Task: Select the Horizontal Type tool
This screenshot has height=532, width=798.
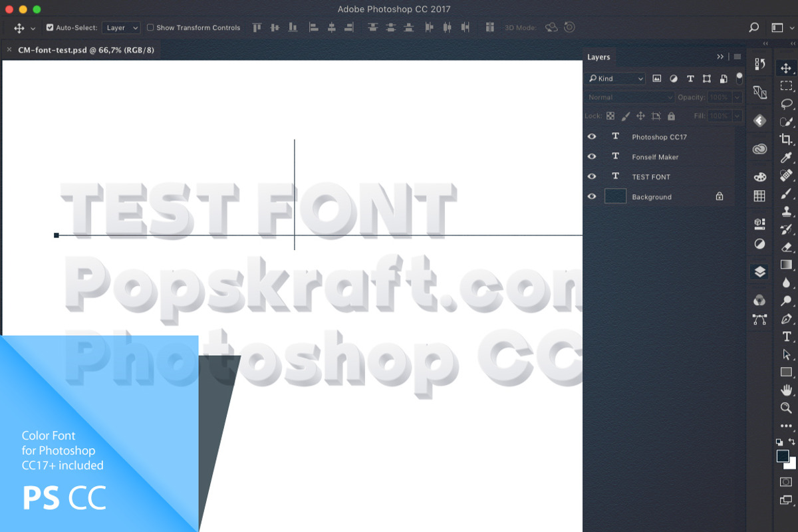Action: (x=786, y=336)
